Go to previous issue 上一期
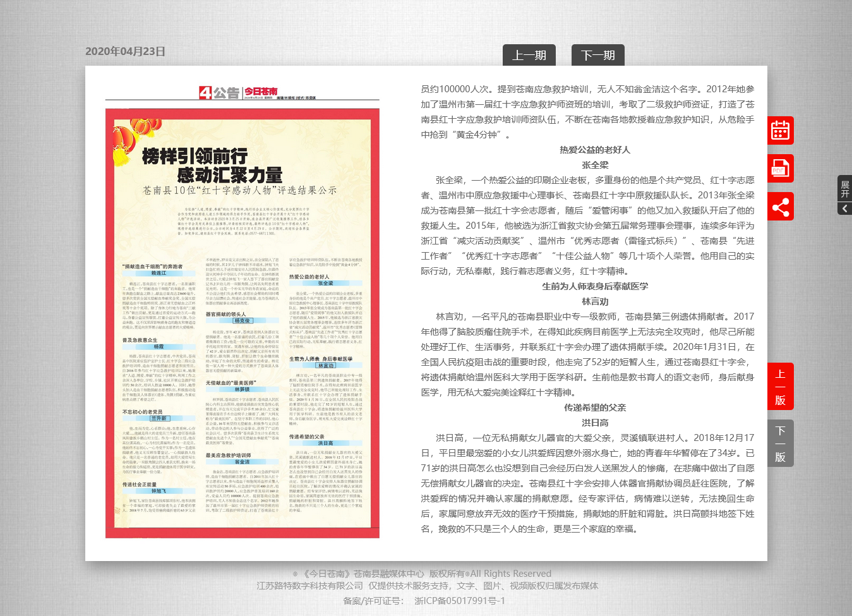Screen dimensions: 852x616 click(529, 56)
